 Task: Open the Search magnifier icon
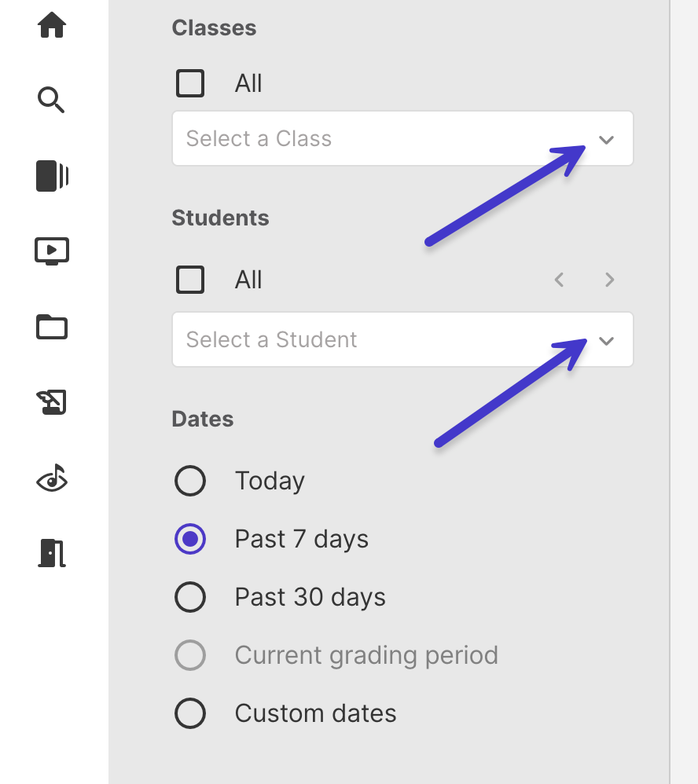click(x=51, y=100)
